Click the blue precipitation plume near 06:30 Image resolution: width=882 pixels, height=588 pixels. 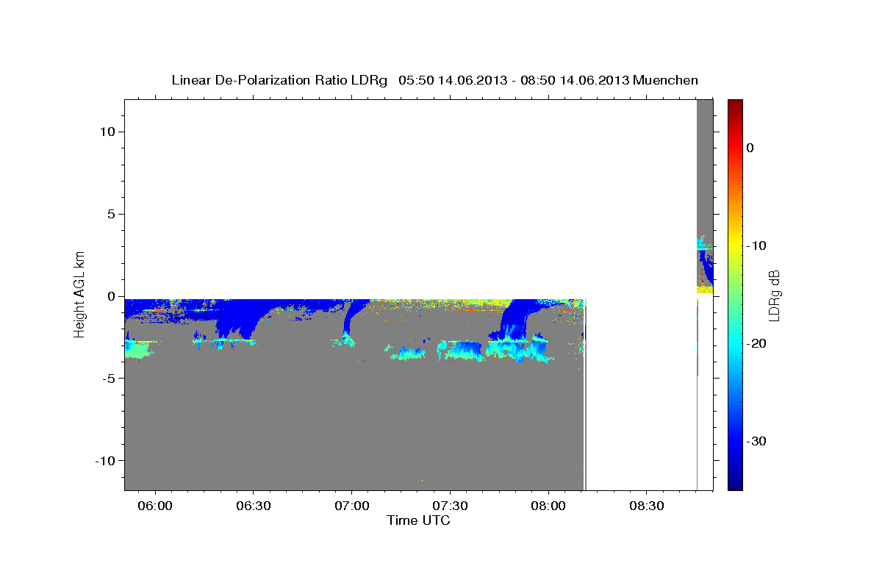tap(239, 320)
